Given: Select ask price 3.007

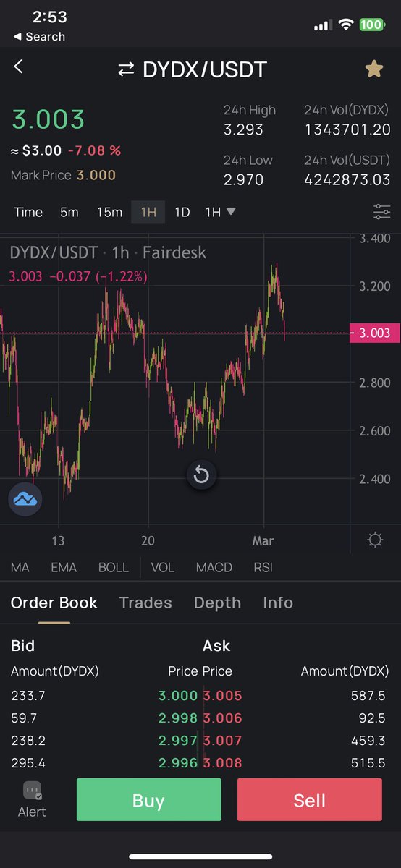Looking at the screenshot, I should (222, 741).
